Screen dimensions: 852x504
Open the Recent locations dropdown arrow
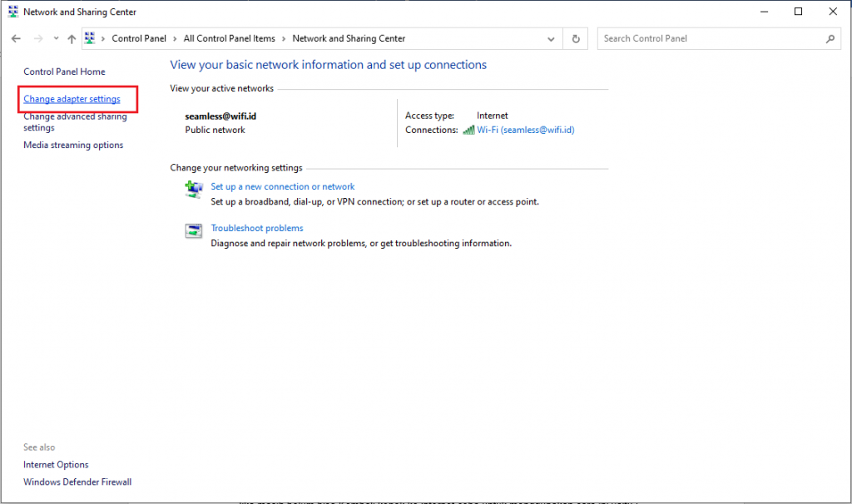coord(56,39)
